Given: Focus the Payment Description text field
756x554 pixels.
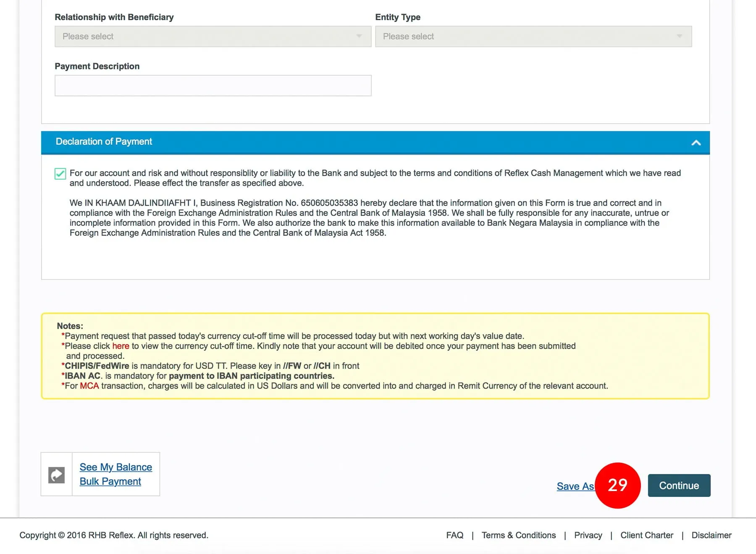Looking at the screenshot, I should (213, 86).
